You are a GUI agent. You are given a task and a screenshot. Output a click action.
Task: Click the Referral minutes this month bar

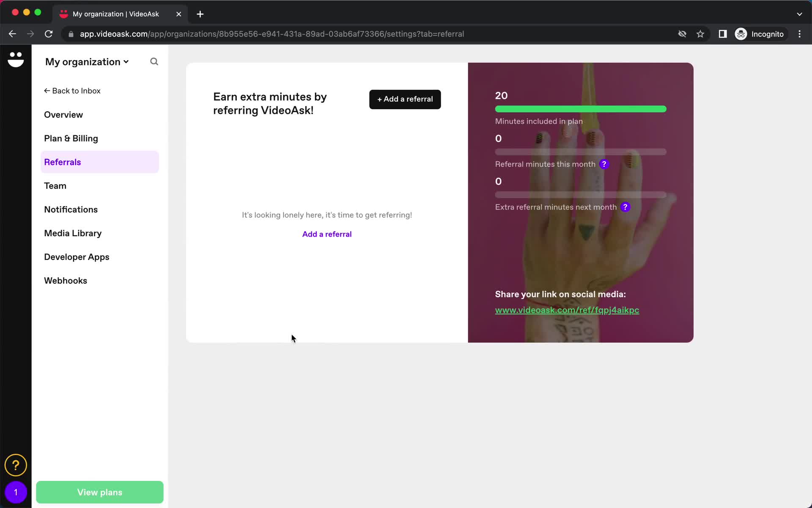click(x=581, y=152)
